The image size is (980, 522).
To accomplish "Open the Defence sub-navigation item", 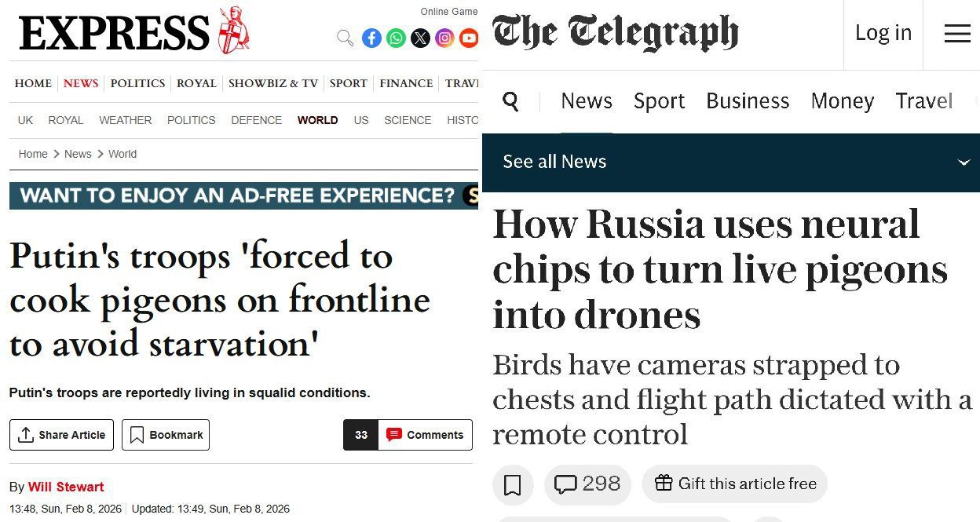I will [x=256, y=120].
